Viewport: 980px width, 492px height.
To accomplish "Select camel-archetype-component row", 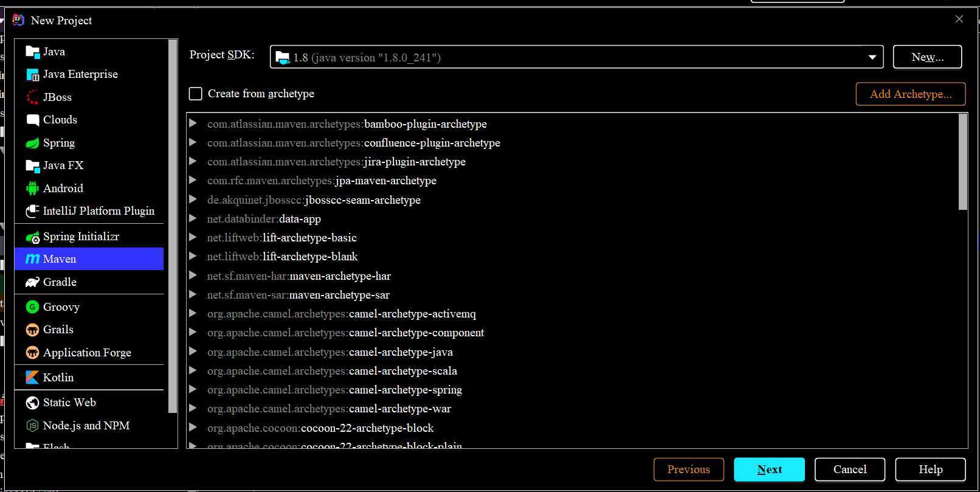I will coord(572,333).
